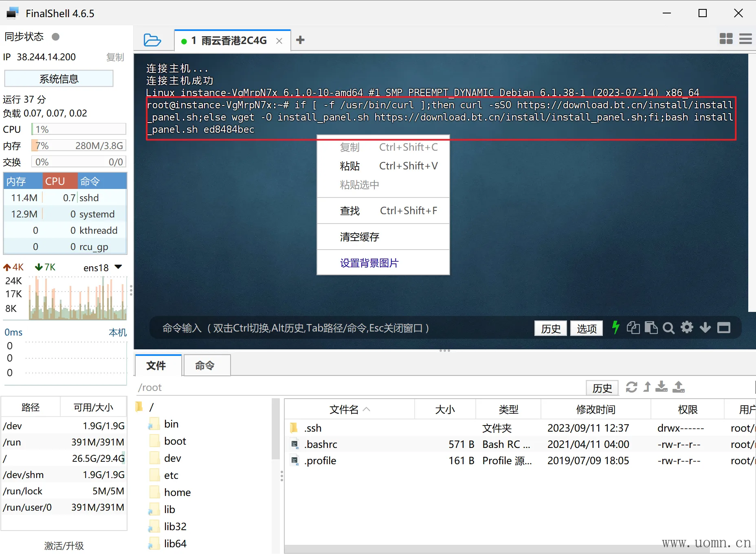The height and width of the screenshot is (555, 756).
Task: Open terminal settings gear icon
Action: (687, 327)
